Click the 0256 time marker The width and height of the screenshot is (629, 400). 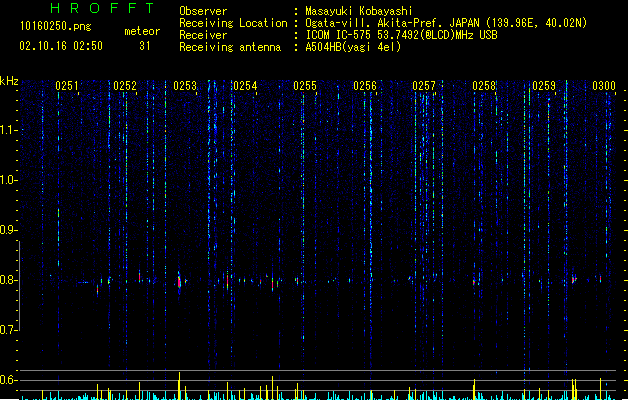[x=365, y=86]
